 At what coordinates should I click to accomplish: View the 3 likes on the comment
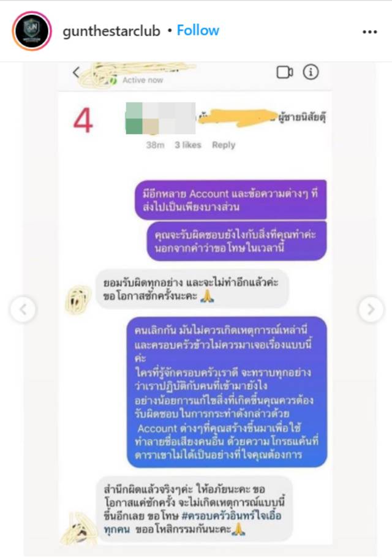click(x=188, y=145)
